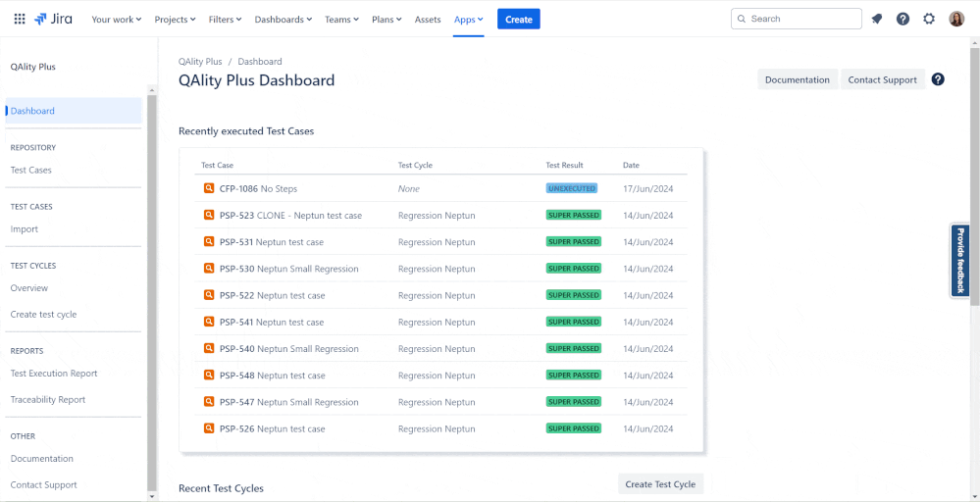Click the test case icon for PSP-548
The width and height of the screenshot is (980, 502).
pyautogui.click(x=209, y=376)
